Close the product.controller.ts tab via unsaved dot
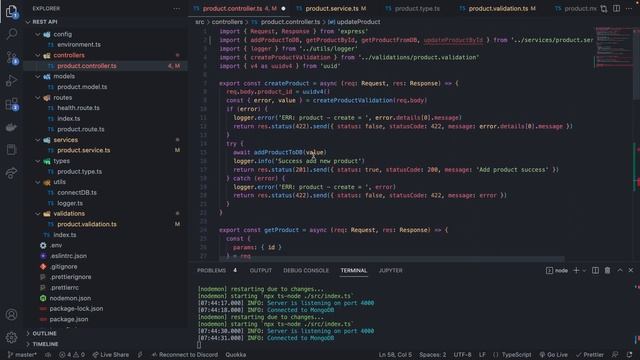Viewport: 640px width, 360px height. [283, 9]
